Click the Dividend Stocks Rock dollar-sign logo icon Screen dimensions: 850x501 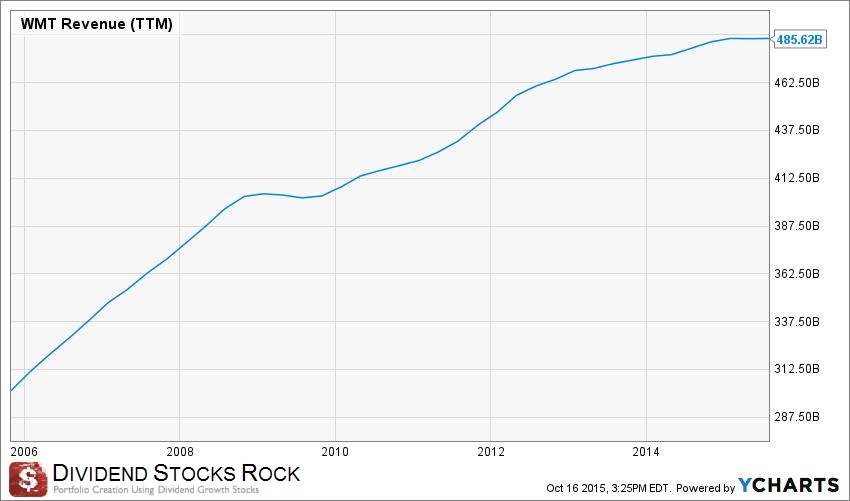pos(27,477)
